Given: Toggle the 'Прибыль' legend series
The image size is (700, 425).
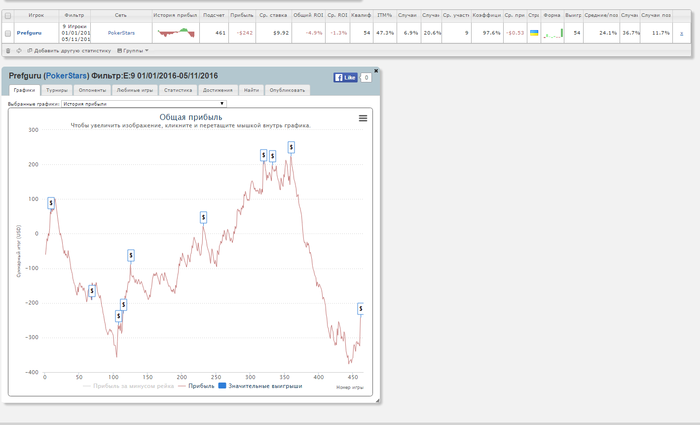Looking at the screenshot, I should (196, 386).
